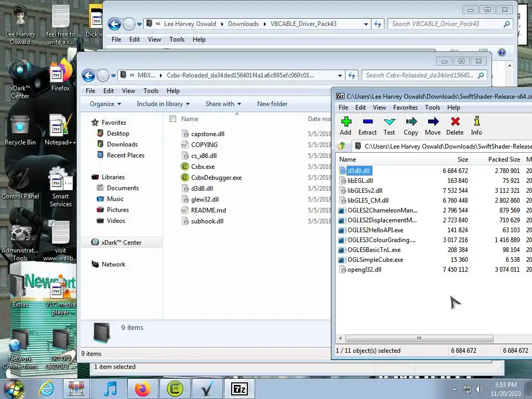Click the 7-Zip horizontal scrollbar
Viewport: 532px width, 399px height.
[x=419, y=338]
